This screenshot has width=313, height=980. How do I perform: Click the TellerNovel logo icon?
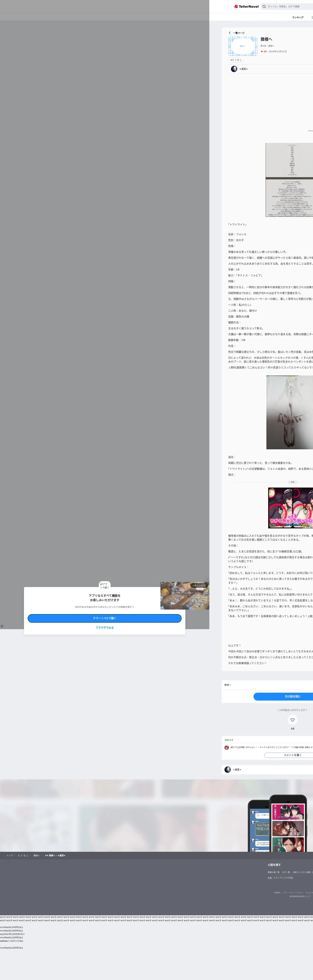[x=236, y=7]
